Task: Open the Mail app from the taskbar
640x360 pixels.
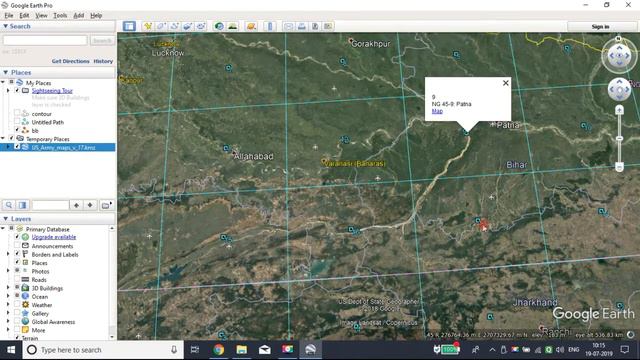Action: click(x=264, y=350)
